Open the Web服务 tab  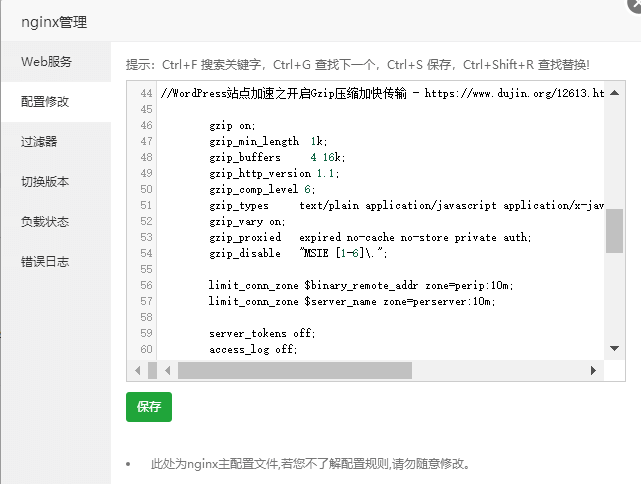tap(47, 62)
